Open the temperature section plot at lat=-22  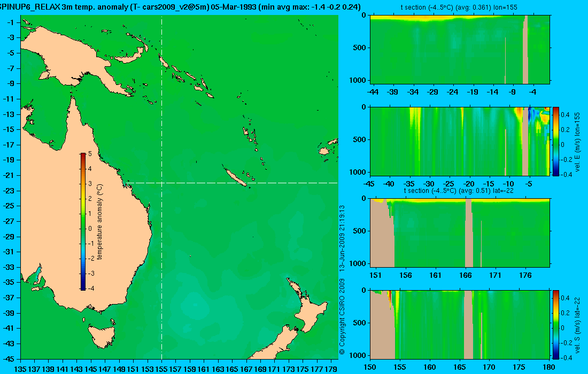(460, 233)
